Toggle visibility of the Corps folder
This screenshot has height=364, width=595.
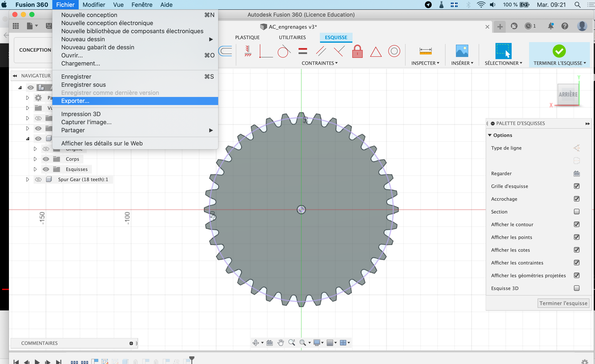tap(46, 159)
